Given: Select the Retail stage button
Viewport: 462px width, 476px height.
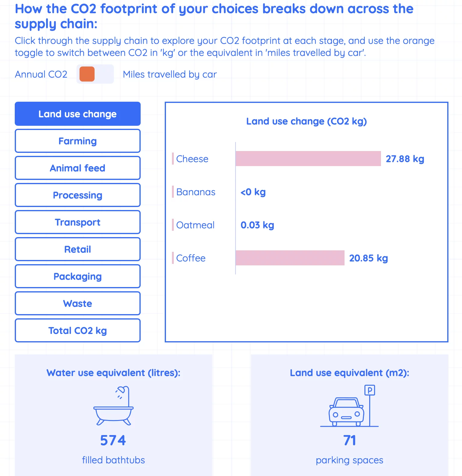Looking at the screenshot, I should tap(78, 249).
